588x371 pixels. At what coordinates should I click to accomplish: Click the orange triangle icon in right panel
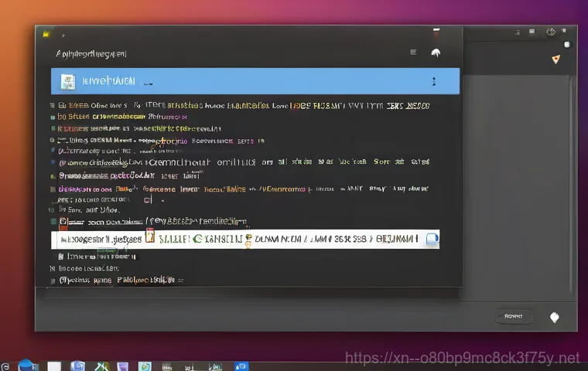(x=556, y=60)
